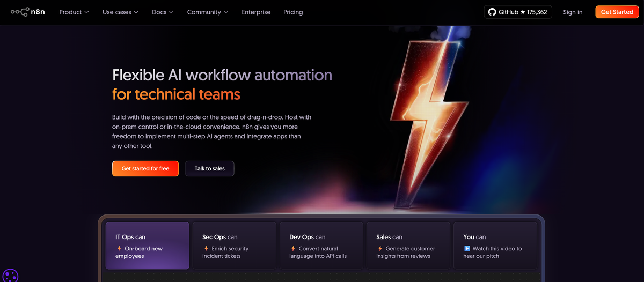Open the Pricing page
The height and width of the screenshot is (282, 644).
pyautogui.click(x=293, y=12)
